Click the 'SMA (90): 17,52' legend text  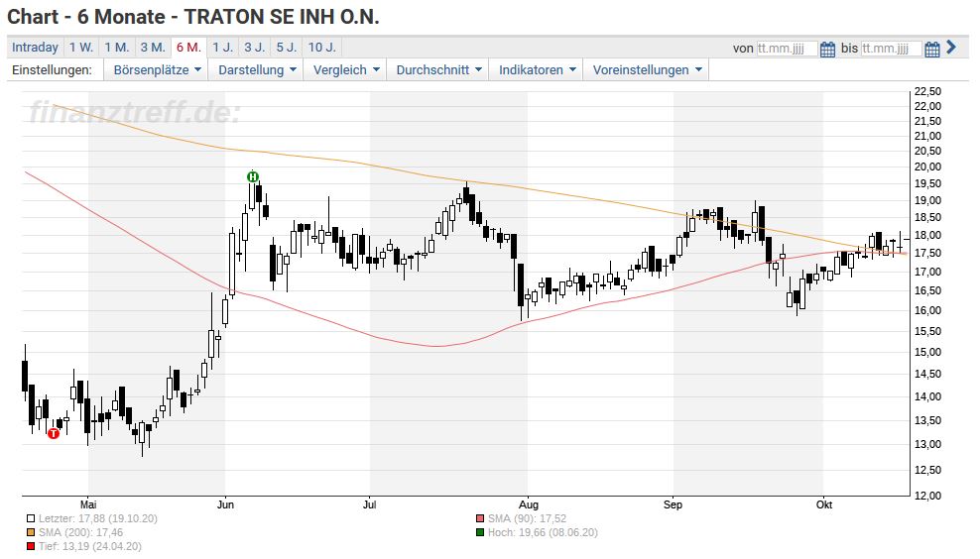pos(527,518)
